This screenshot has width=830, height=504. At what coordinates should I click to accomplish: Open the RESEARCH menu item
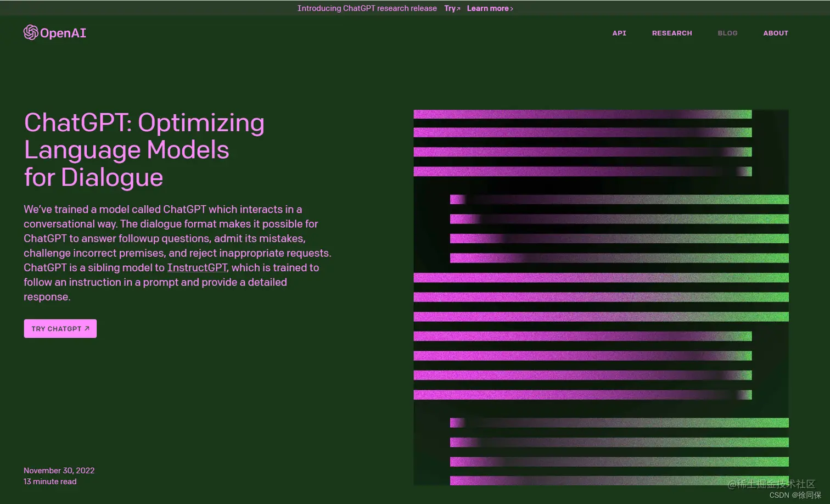[672, 33]
